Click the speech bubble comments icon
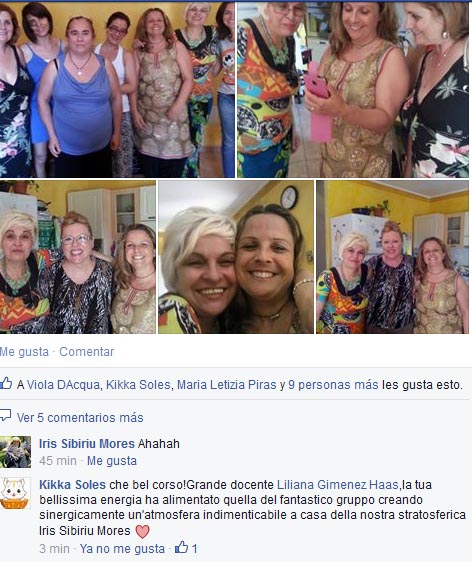Image resolution: width=472 pixels, height=562 pixels. click(5, 415)
